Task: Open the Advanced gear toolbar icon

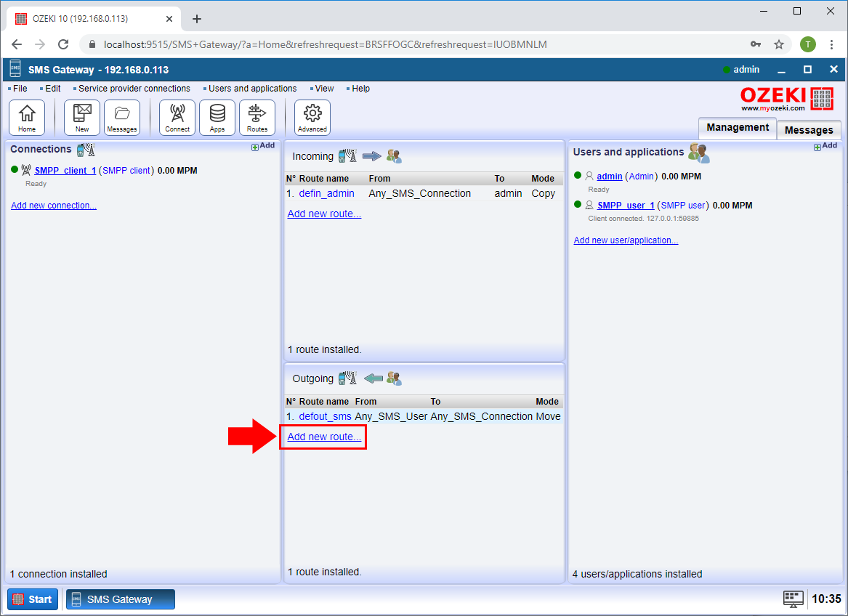Action: (x=312, y=118)
